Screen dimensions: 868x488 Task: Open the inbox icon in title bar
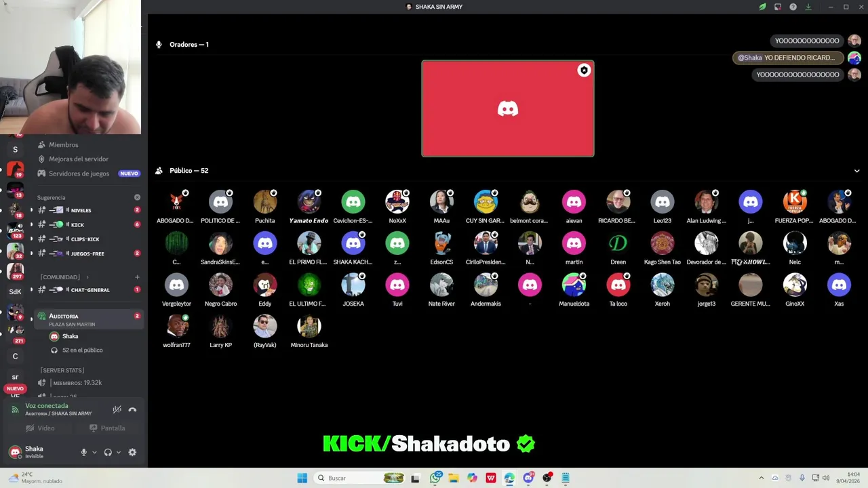(x=778, y=7)
